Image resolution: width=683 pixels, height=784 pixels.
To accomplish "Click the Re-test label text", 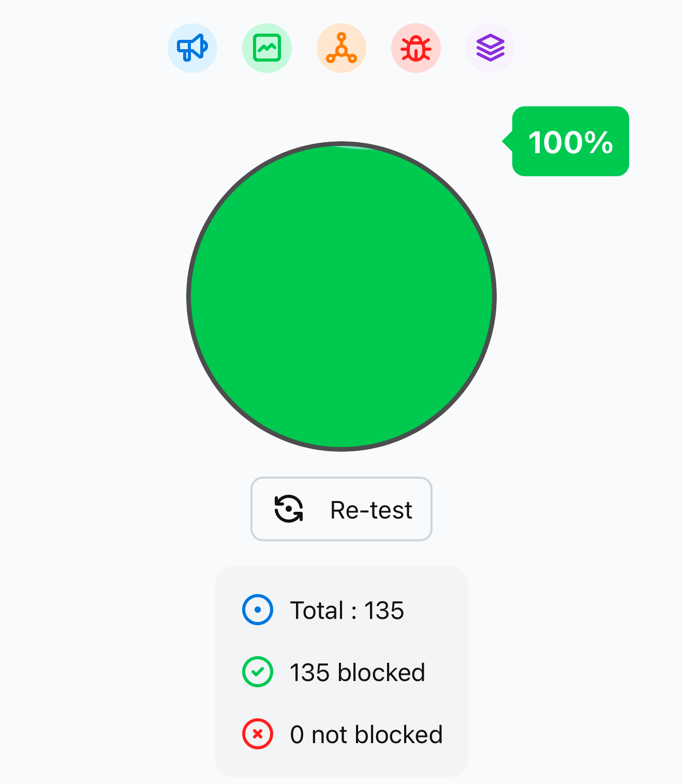I will (x=371, y=510).
